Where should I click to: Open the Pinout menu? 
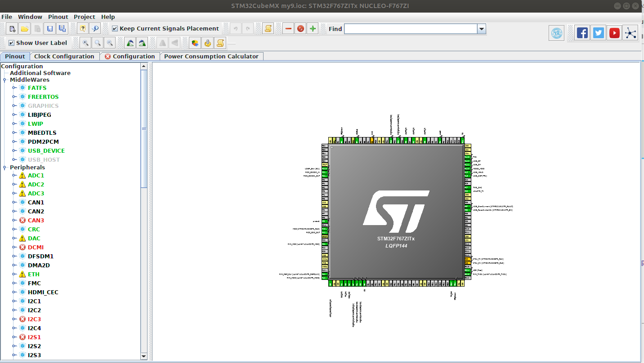click(x=58, y=17)
